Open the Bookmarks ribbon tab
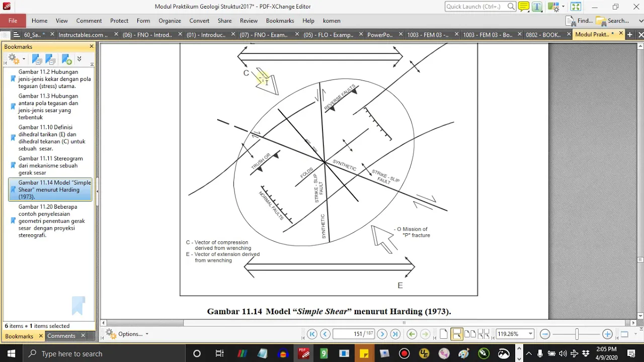 (x=280, y=21)
